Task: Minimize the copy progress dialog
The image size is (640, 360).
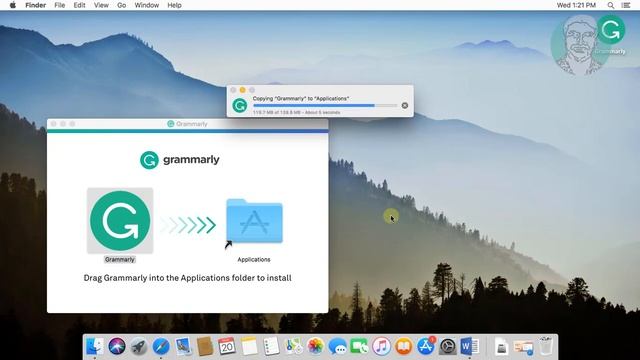Action: (x=242, y=90)
